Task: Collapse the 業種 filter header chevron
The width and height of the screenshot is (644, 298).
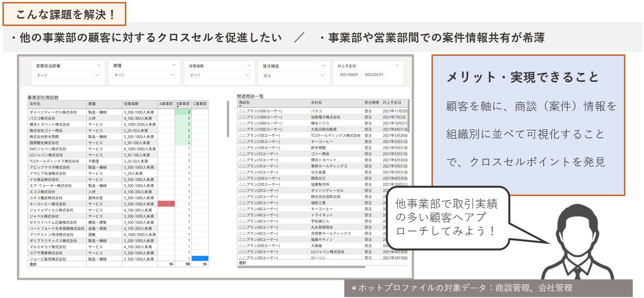Action: coord(174,65)
